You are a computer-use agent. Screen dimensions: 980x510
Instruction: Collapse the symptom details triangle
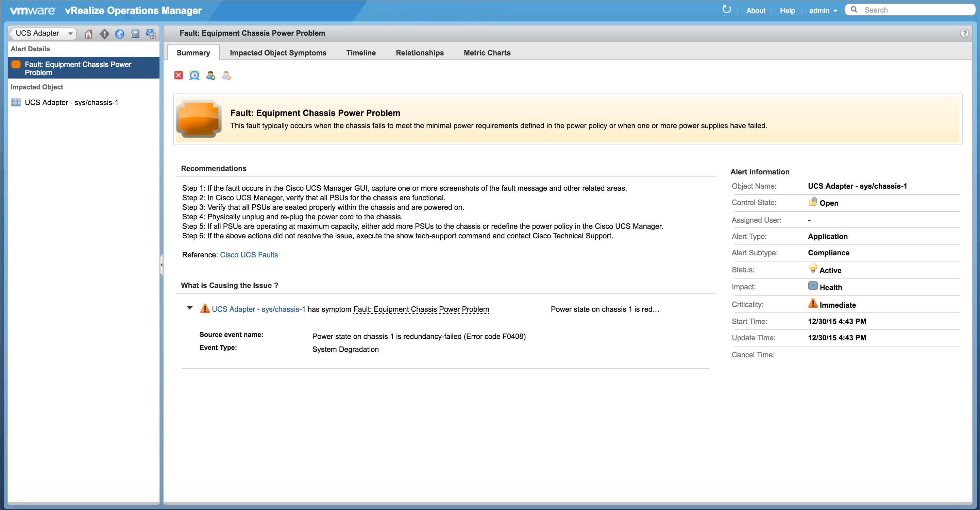[189, 308]
